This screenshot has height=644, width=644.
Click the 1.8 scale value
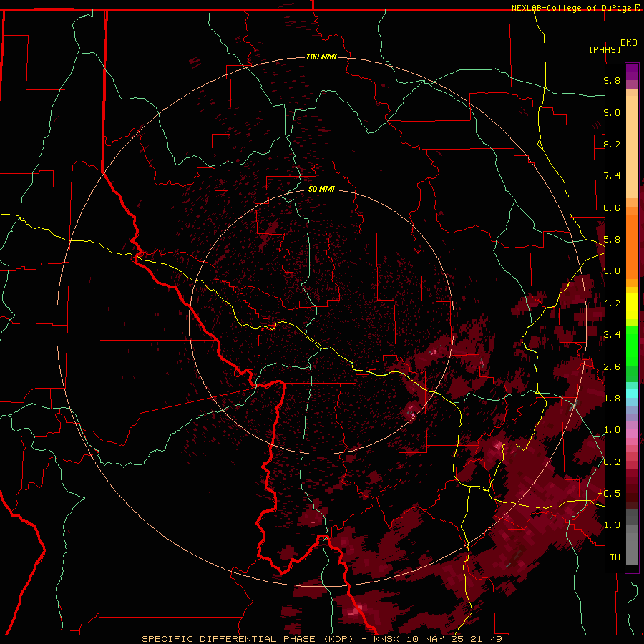(612, 399)
